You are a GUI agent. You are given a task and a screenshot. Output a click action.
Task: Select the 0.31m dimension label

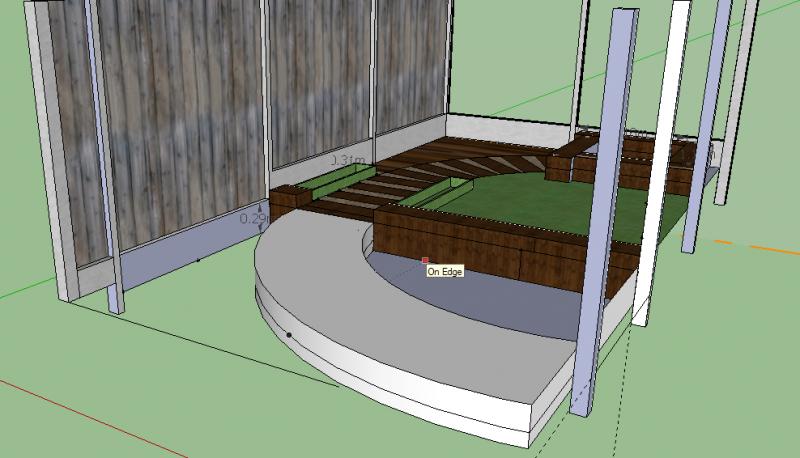[346, 159]
